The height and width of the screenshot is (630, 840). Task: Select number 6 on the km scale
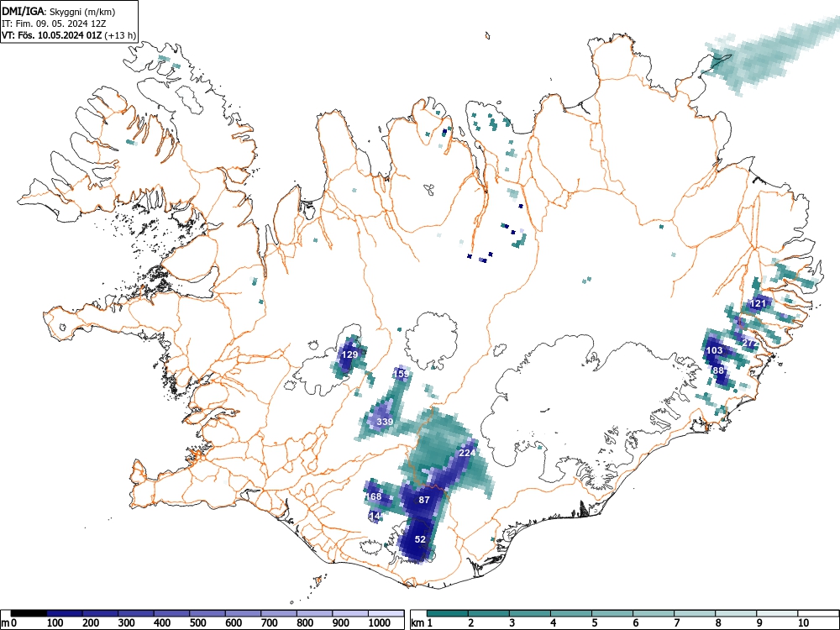click(635, 623)
